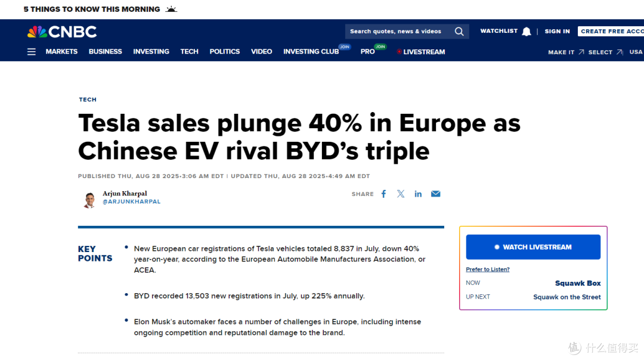Viewport: 644px width, 361px height.
Task: Click the JOIN badge on Investing Club
Action: 345,47
